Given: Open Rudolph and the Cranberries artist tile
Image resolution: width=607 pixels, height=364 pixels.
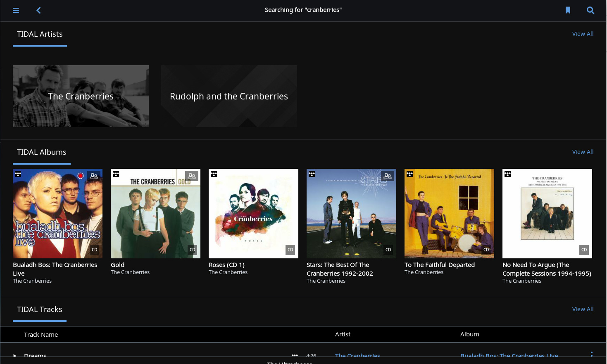Looking at the screenshot, I should point(229,96).
